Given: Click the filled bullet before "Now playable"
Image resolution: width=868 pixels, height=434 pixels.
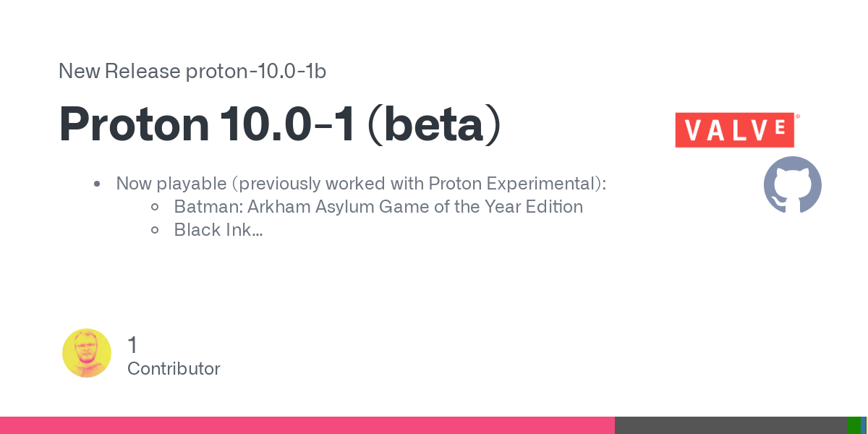Looking at the screenshot, I should tap(97, 184).
